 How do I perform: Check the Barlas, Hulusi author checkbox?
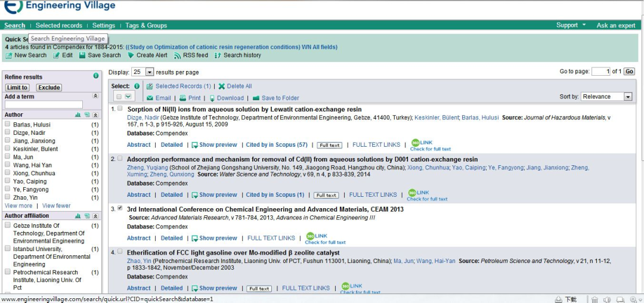point(7,124)
